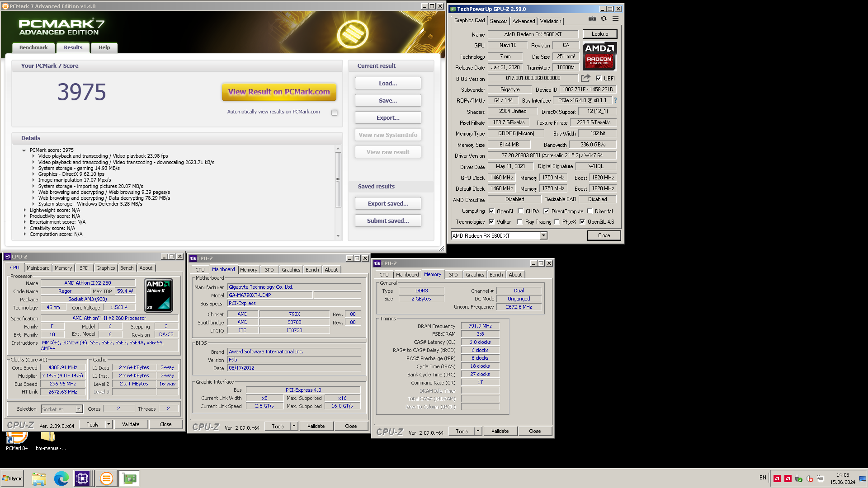This screenshot has width=868, height=488.
Task: Enable automatically viewing results on PCMark.com
Action: tap(334, 113)
